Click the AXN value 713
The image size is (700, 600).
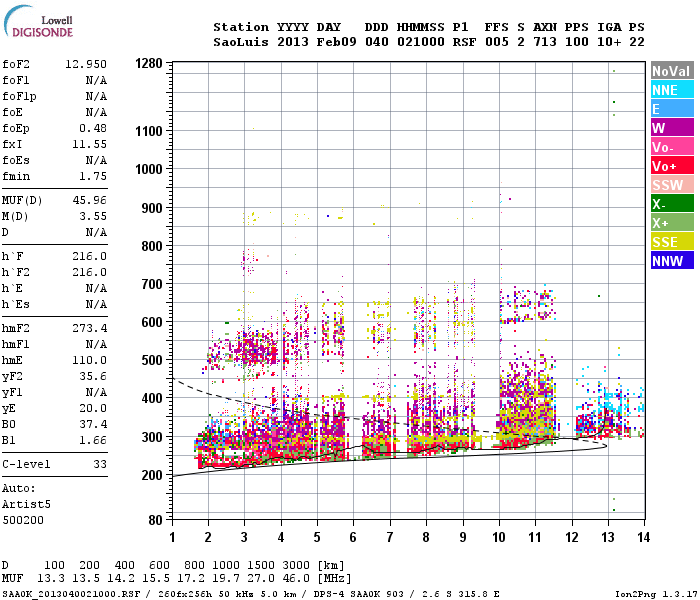click(x=545, y=42)
